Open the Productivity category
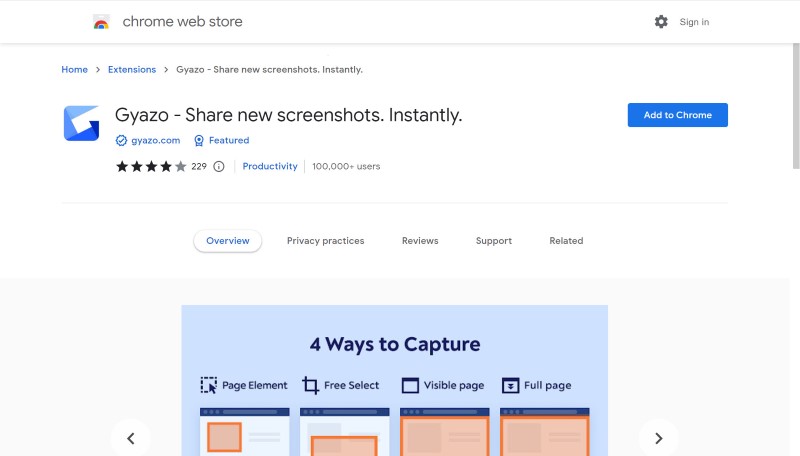The width and height of the screenshot is (800, 456). coord(270,166)
